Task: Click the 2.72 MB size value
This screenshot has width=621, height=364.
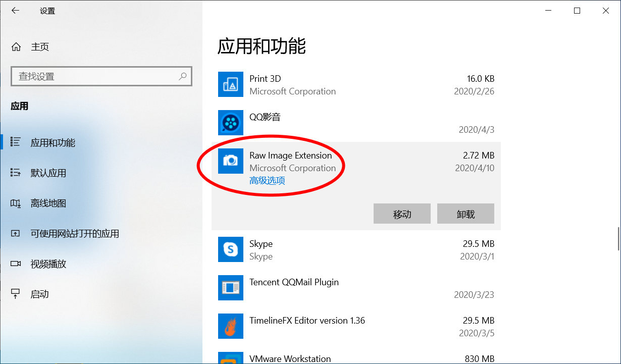Action: 479,155
